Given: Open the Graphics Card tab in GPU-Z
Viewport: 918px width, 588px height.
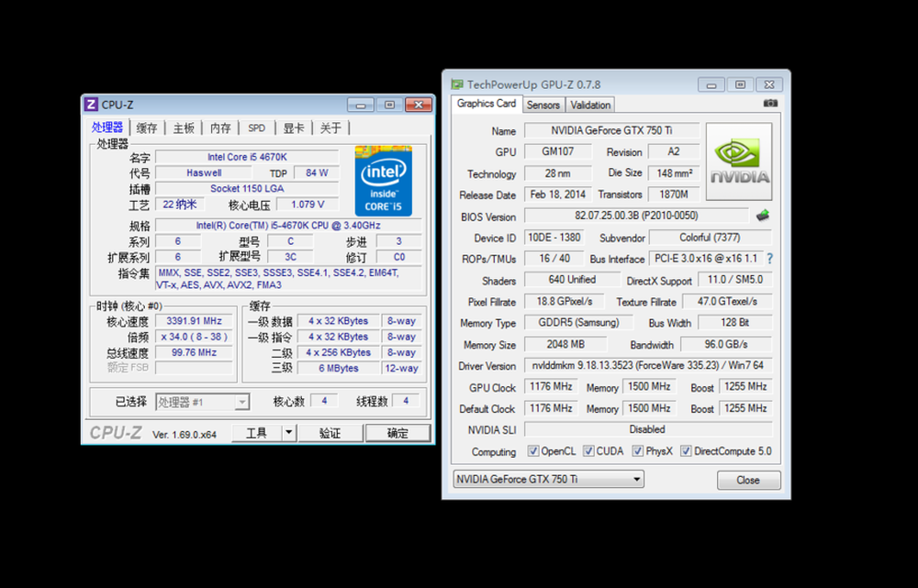Looking at the screenshot, I should point(487,104).
